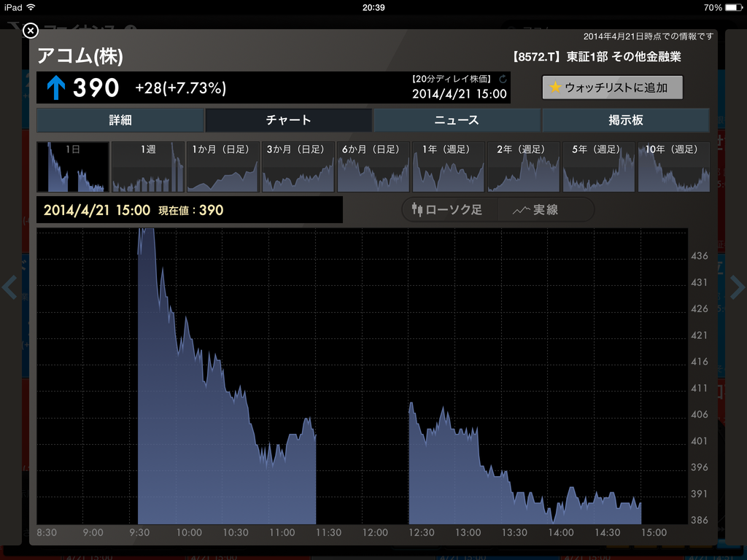Tap the 390 current price value

pos(96,88)
